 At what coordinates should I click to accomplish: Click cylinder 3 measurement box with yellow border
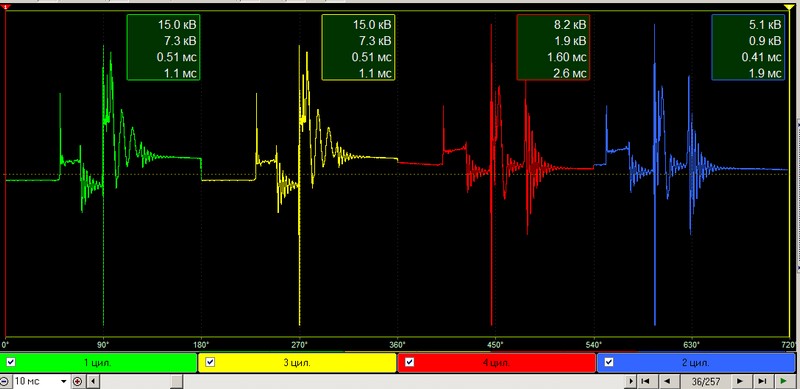click(358, 47)
